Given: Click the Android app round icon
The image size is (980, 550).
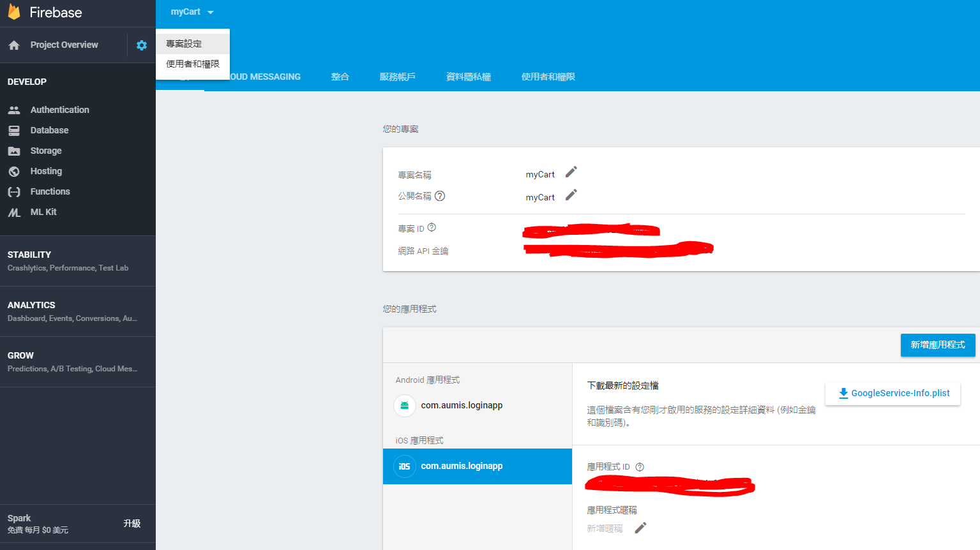Looking at the screenshot, I should point(405,405).
